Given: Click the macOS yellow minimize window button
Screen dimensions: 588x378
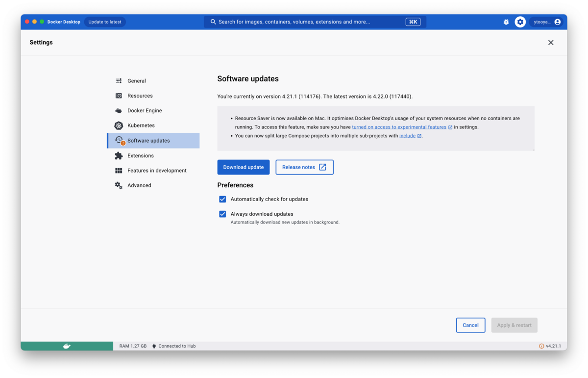Looking at the screenshot, I should (34, 22).
